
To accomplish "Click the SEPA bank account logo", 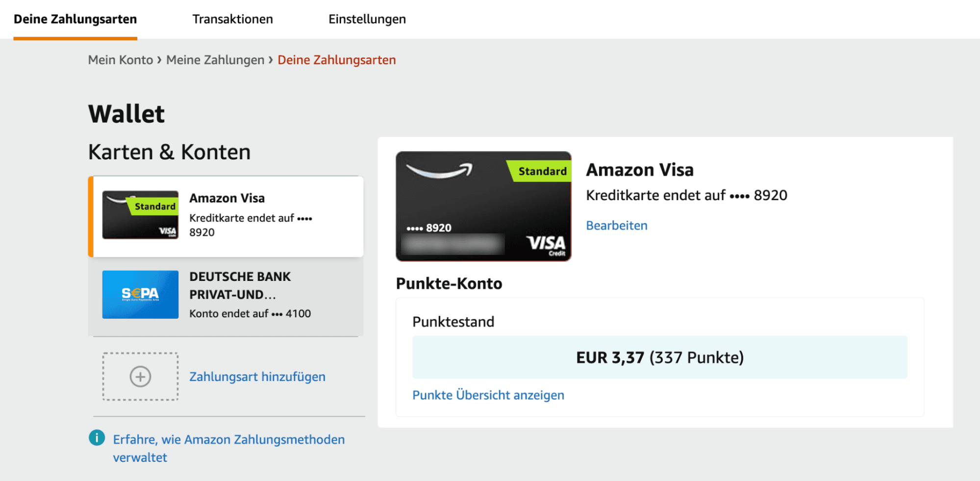I will [140, 294].
